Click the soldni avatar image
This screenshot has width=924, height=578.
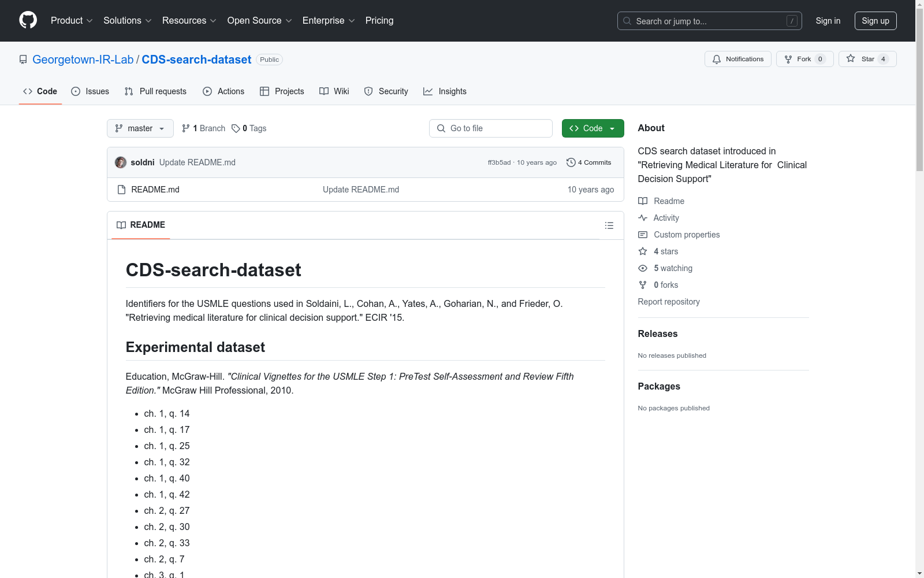[121, 162]
